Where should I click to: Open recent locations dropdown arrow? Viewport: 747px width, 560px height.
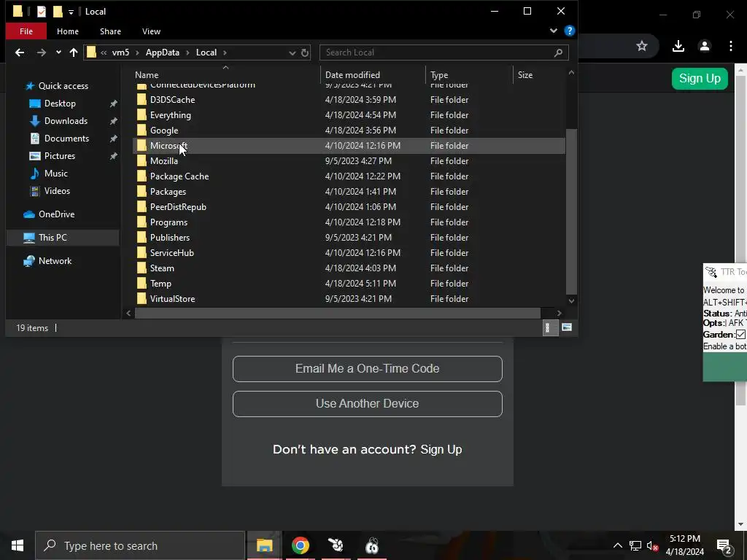pos(58,52)
